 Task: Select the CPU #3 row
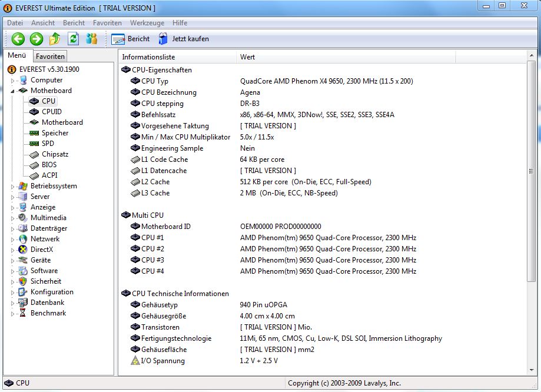point(322,260)
